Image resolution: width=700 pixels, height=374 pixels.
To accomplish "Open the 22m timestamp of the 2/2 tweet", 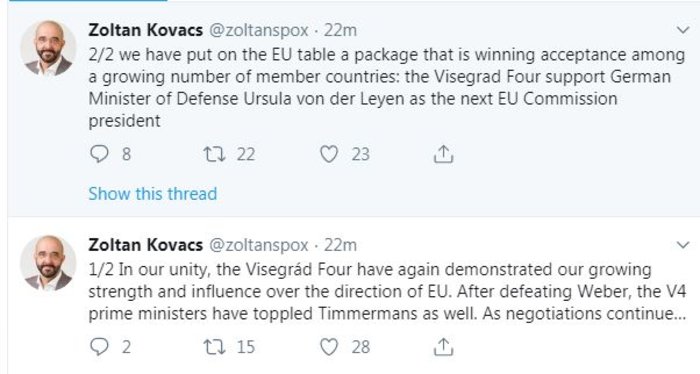I will click(x=340, y=30).
